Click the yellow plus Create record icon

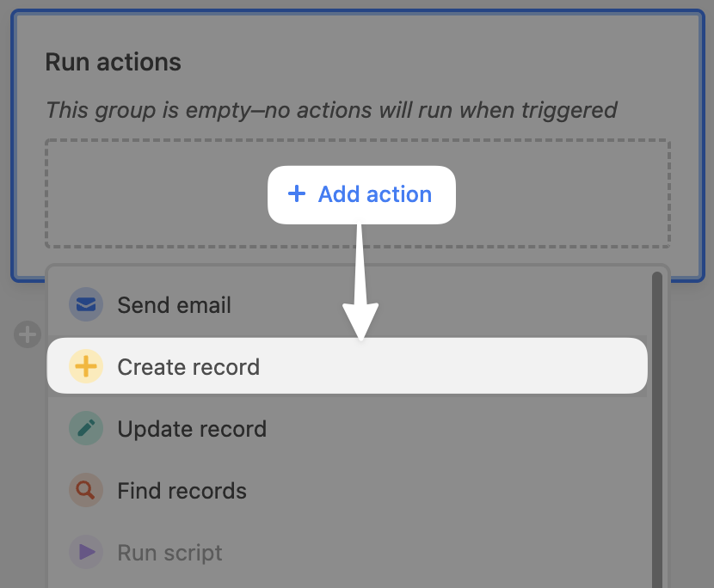coord(86,366)
